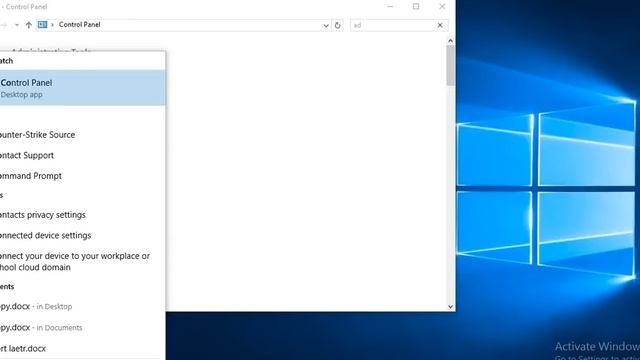Focus the Control Panel search field
The height and width of the screenshot is (360, 640).
[x=393, y=25]
